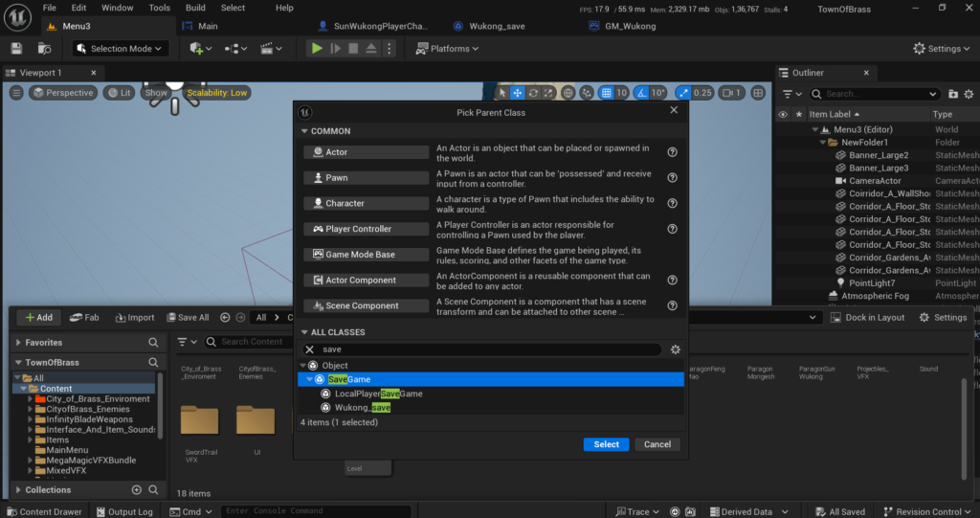
Task: Open Character class help question mark
Action: click(x=672, y=203)
